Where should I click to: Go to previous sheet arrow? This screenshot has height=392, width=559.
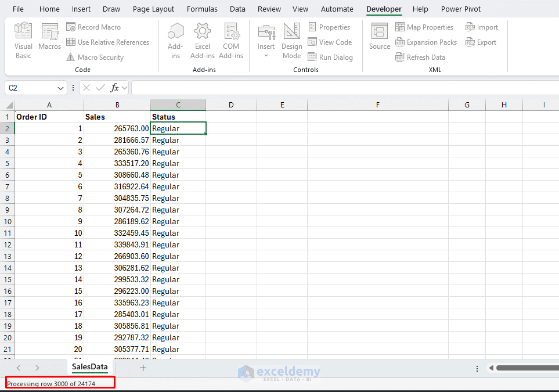click(19, 368)
